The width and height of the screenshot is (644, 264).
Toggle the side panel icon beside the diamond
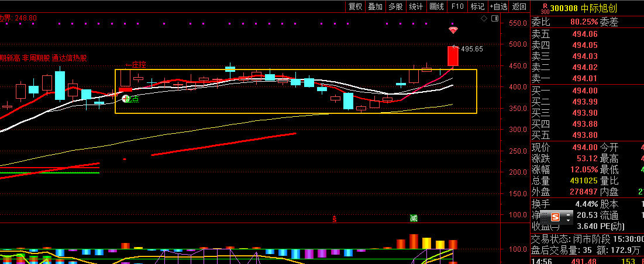495,19
